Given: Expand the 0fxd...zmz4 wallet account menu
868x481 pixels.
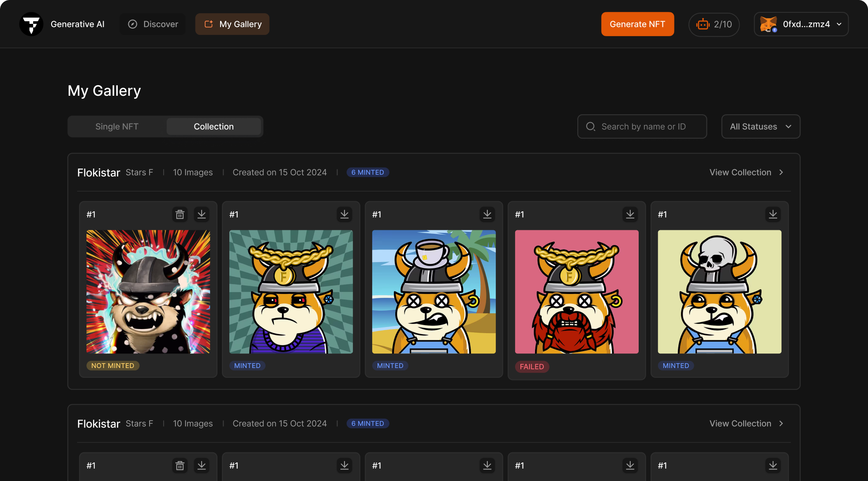Looking at the screenshot, I should tap(801, 24).
